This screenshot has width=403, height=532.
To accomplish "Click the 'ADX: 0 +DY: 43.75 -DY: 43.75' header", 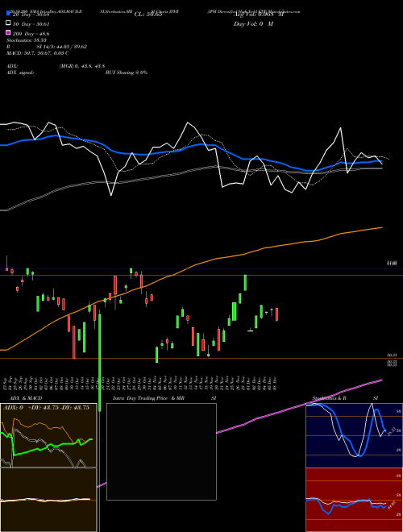I will 46,408.
